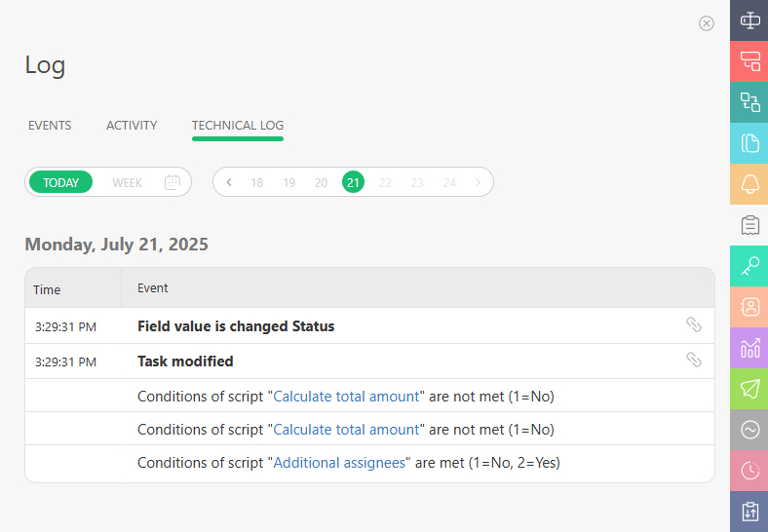The height and width of the screenshot is (532, 768).
Task: Switch to the ACTIVITY tab
Action: click(x=132, y=126)
